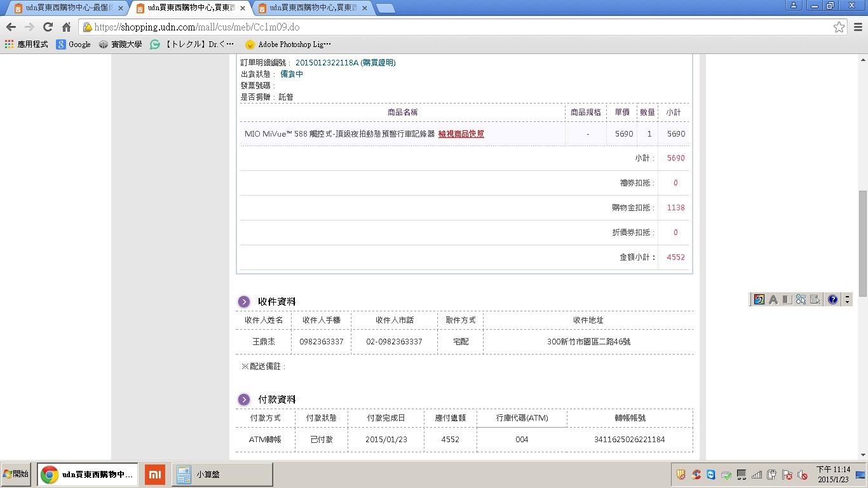
Task: Expand the 付款資料 section arrow
Action: click(244, 400)
